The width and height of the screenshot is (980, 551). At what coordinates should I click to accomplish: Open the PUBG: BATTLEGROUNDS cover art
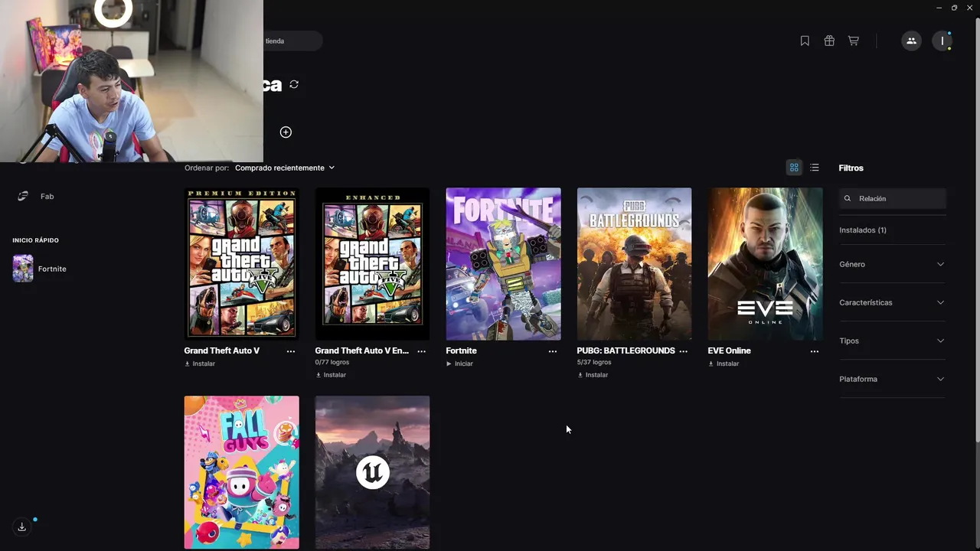click(634, 264)
